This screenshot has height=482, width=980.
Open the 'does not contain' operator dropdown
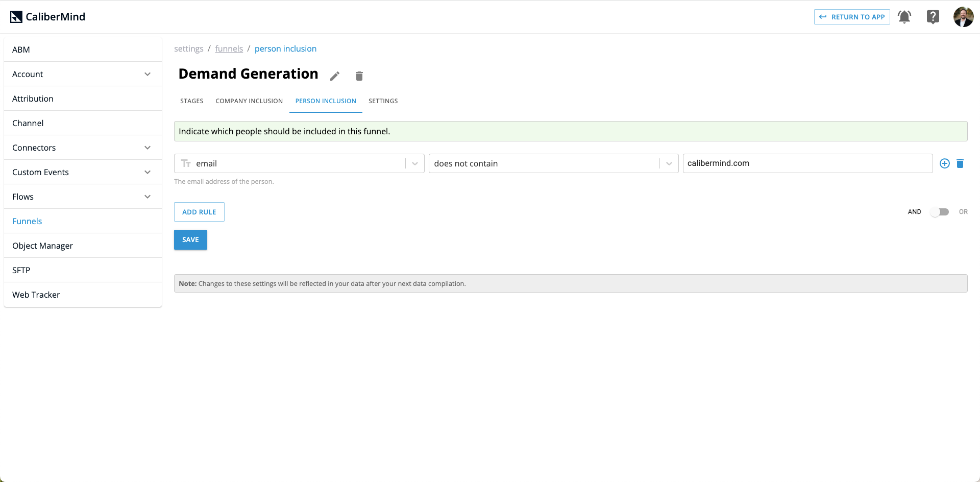click(x=553, y=163)
